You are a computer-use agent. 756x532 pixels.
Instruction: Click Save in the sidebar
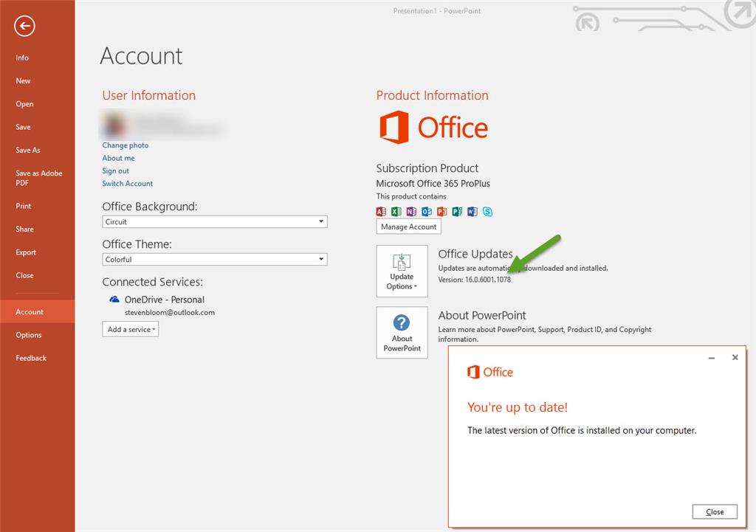pos(23,127)
